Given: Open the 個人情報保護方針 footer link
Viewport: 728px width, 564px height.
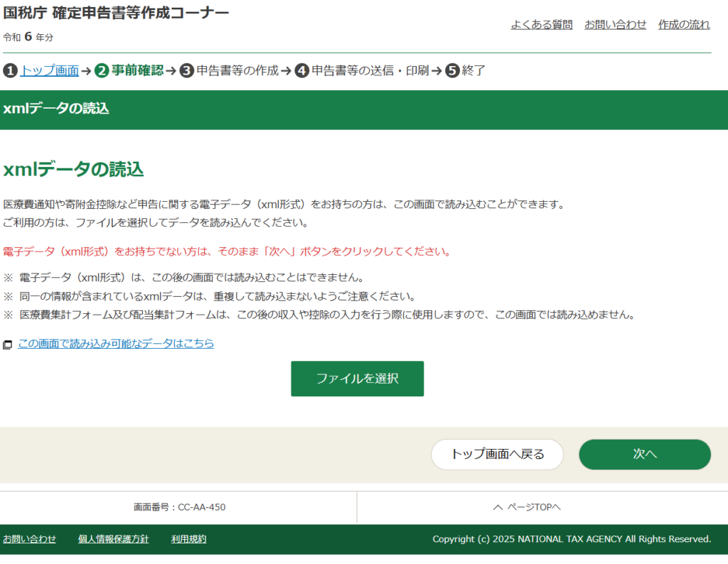Looking at the screenshot, I should 113,539.
